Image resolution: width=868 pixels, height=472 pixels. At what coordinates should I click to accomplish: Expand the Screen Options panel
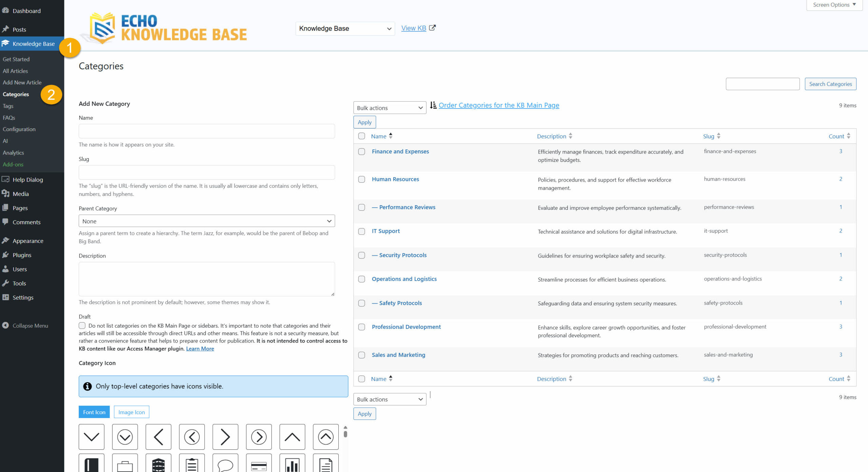[833, 4]
